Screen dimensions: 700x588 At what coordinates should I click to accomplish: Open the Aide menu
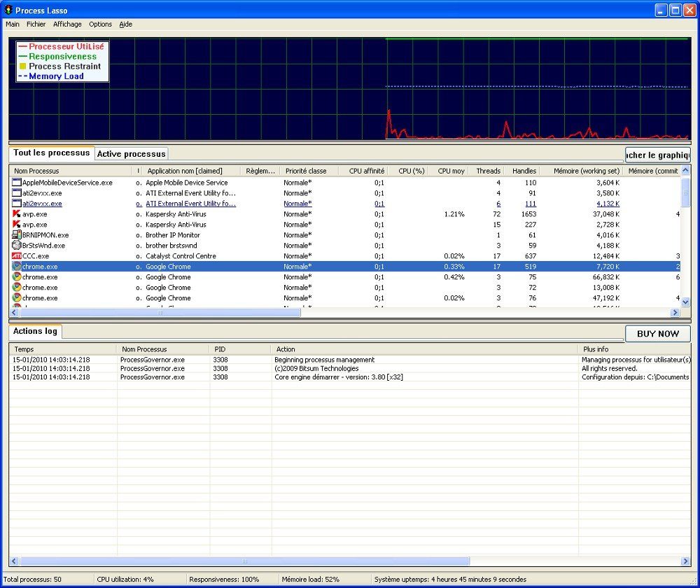pyautogui.click(x=125, y=24)
